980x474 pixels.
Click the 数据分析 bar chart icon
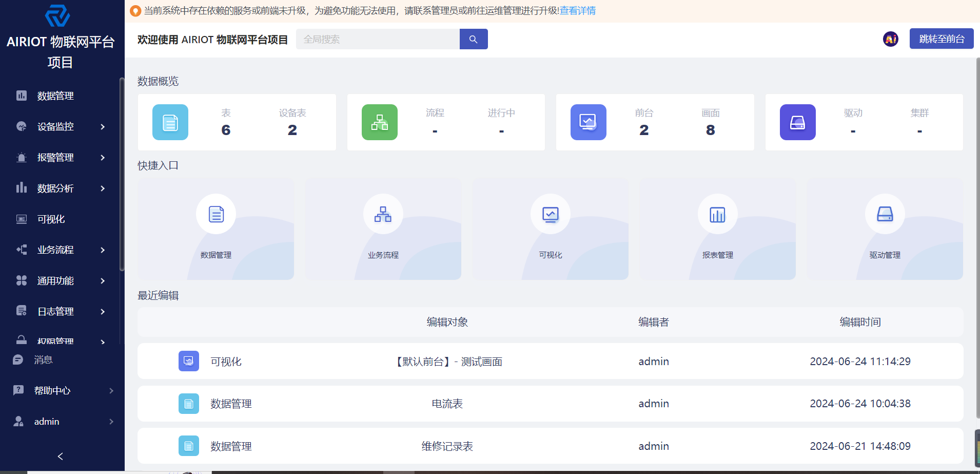pyautogui.click(x=22, y=188)
